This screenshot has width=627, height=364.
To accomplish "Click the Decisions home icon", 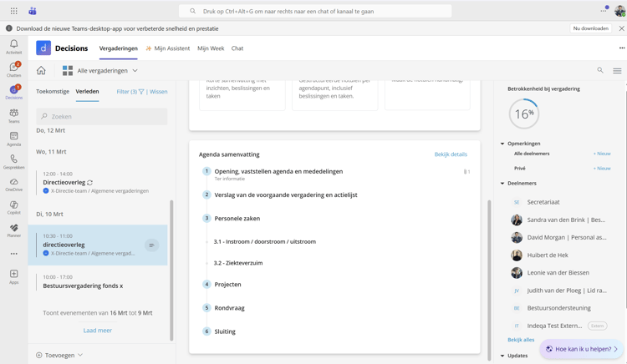I will point(41,71).
